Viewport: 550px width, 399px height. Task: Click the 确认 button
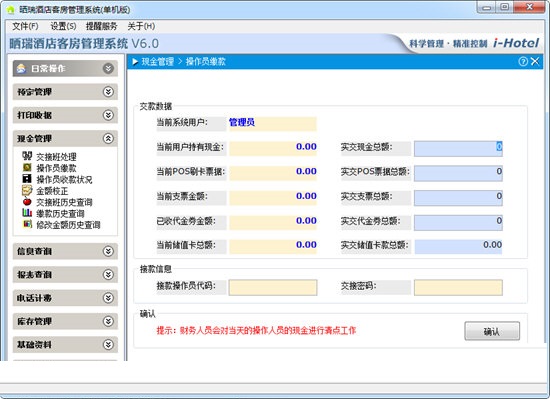click(492, 331)
